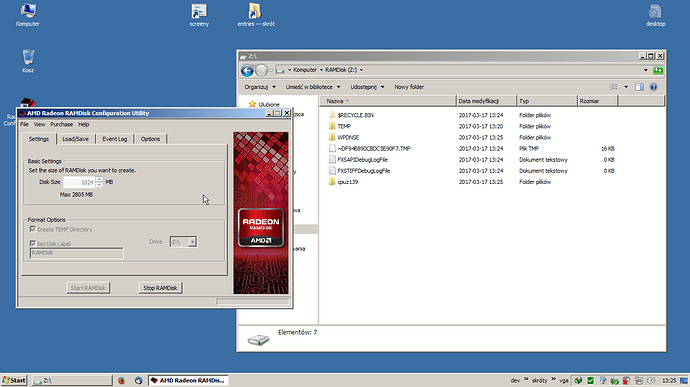Open the Purchase menu
This screenshot has width=690, height=387.
click(62, 125)
